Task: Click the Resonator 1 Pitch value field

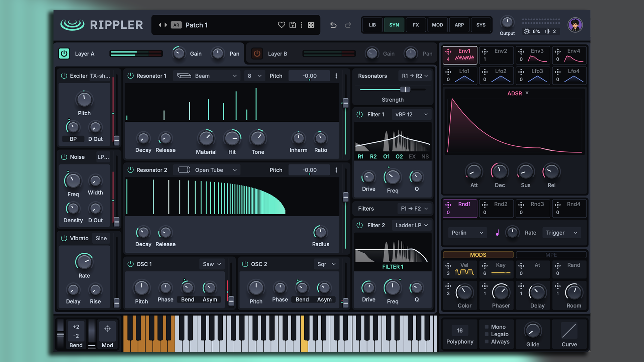Action: pos(309,76)
